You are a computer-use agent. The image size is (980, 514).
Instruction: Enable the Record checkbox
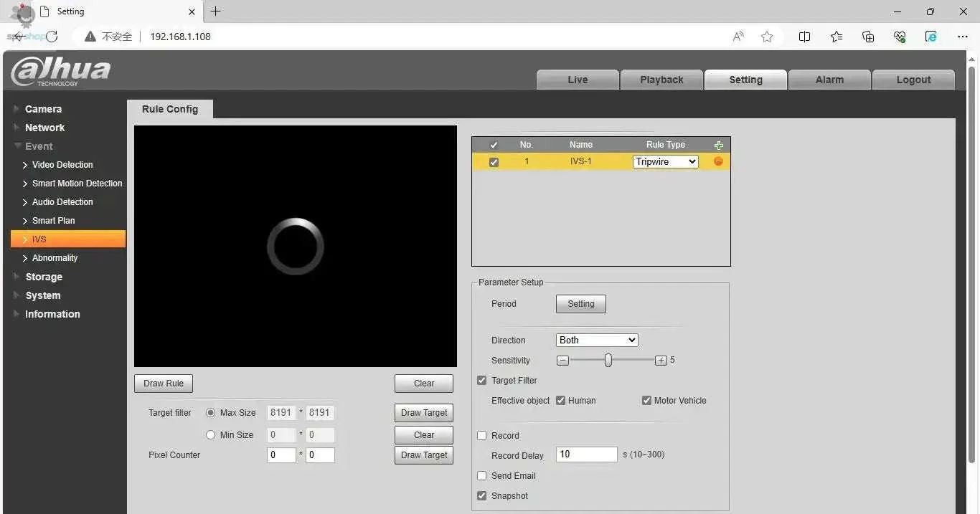point(482,436)
